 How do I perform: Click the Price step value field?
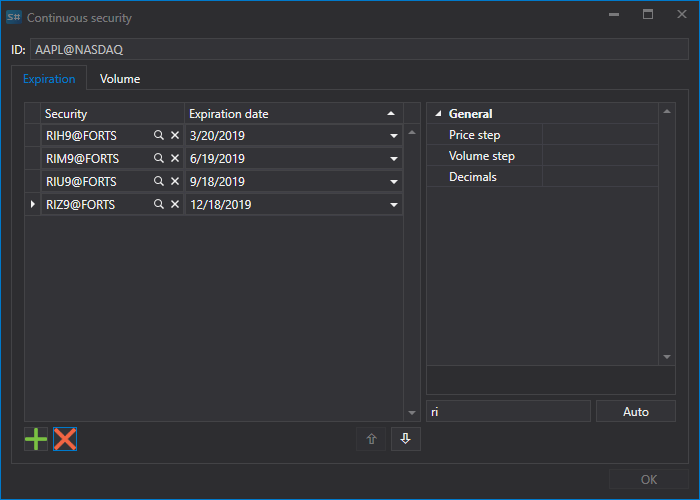pos(600,134)
